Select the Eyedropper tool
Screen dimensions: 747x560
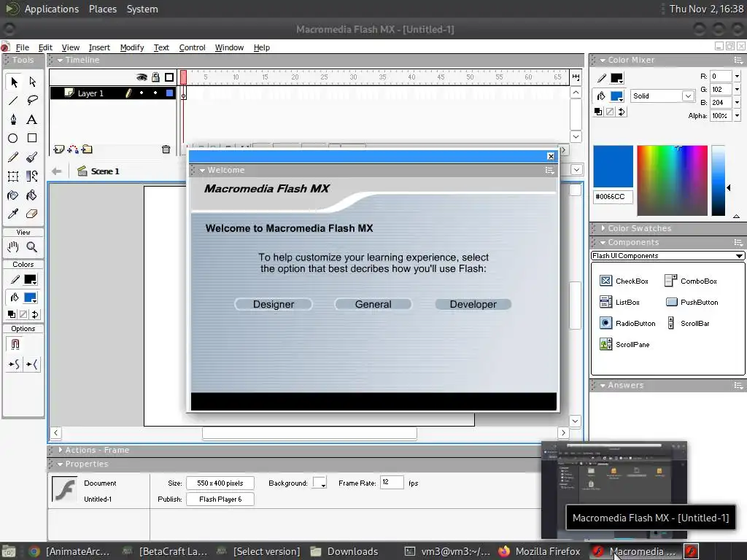(x=13, y=214)
